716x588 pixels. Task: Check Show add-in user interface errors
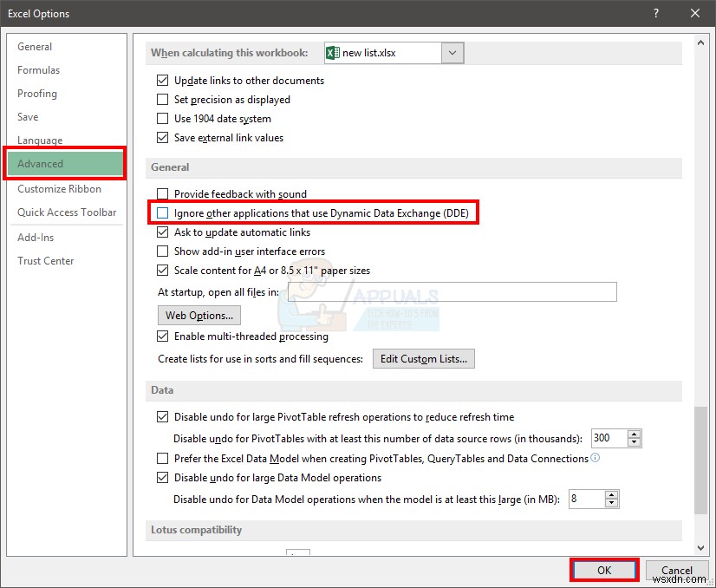[163, 252]
